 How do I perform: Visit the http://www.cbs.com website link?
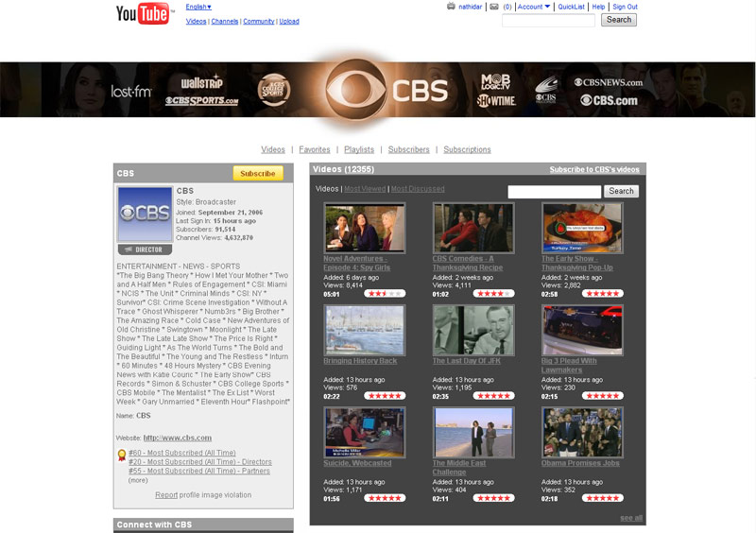(x=178, y=438)
